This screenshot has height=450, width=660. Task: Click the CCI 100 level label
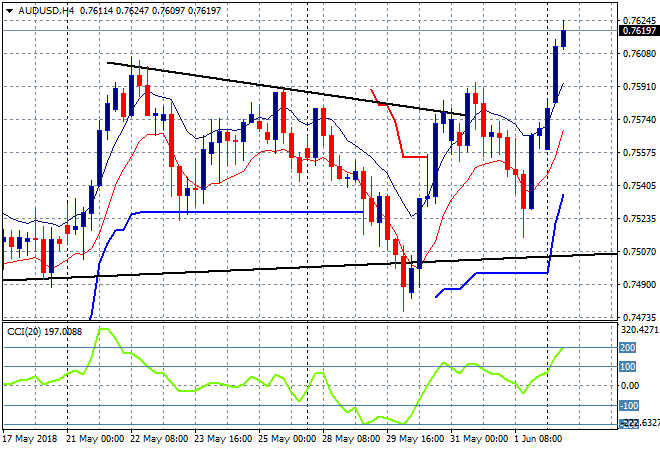point(627,367)
